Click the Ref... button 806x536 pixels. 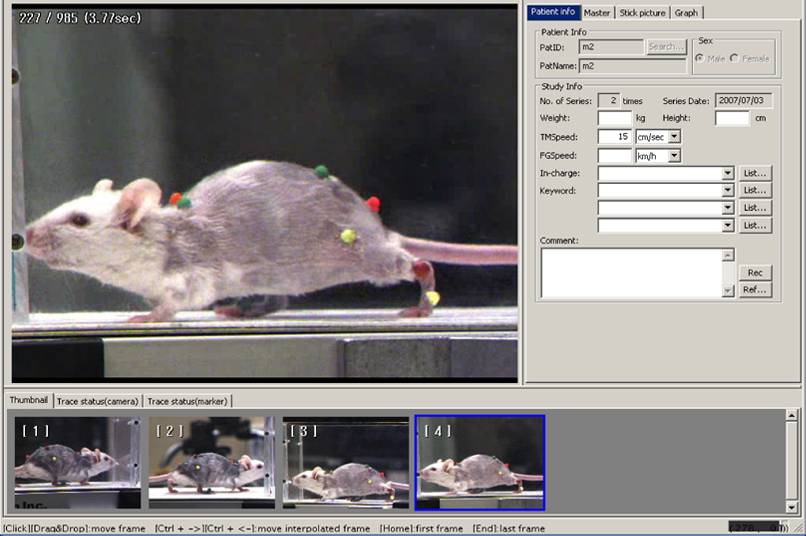point(755,290)
